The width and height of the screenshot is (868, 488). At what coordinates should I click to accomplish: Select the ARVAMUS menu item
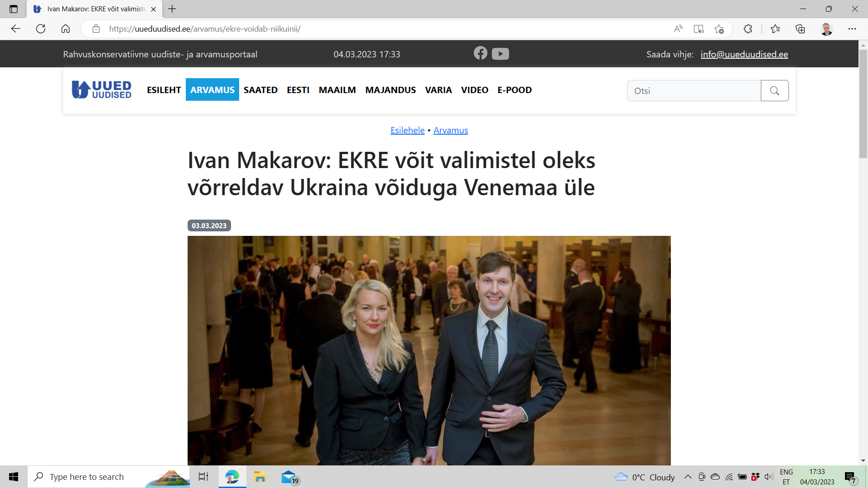click(212, 90)
